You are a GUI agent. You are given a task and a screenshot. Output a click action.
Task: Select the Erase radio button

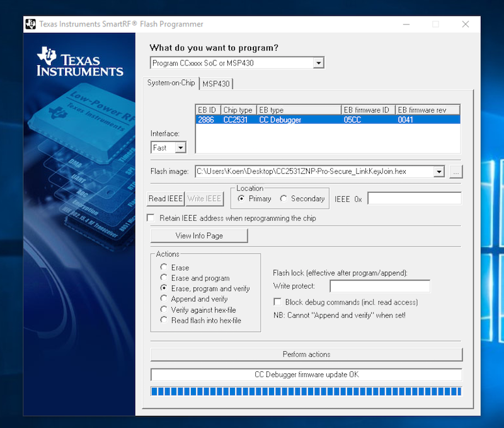click(x=164, y=267)
